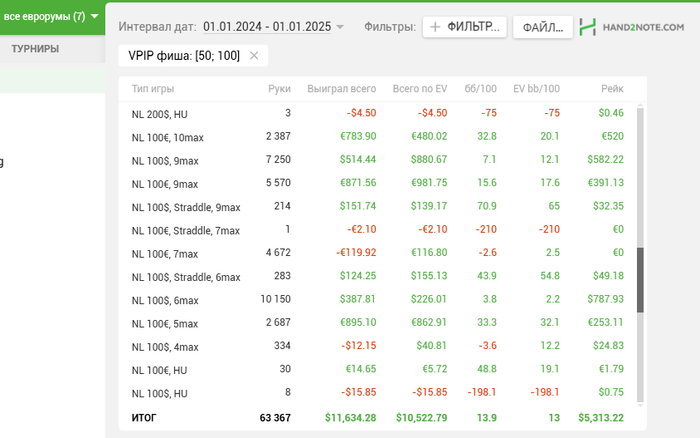Click the Hand2Note logo icon

(588, 27)
